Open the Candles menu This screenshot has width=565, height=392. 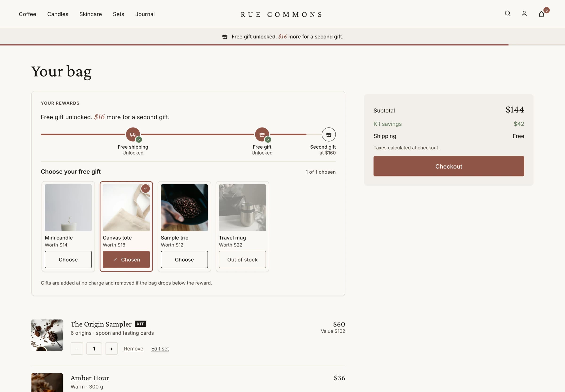tap(58, 14)
